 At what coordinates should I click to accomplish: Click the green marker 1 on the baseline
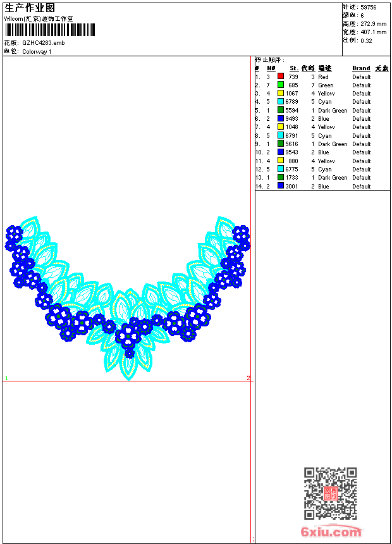coord(6,378)
